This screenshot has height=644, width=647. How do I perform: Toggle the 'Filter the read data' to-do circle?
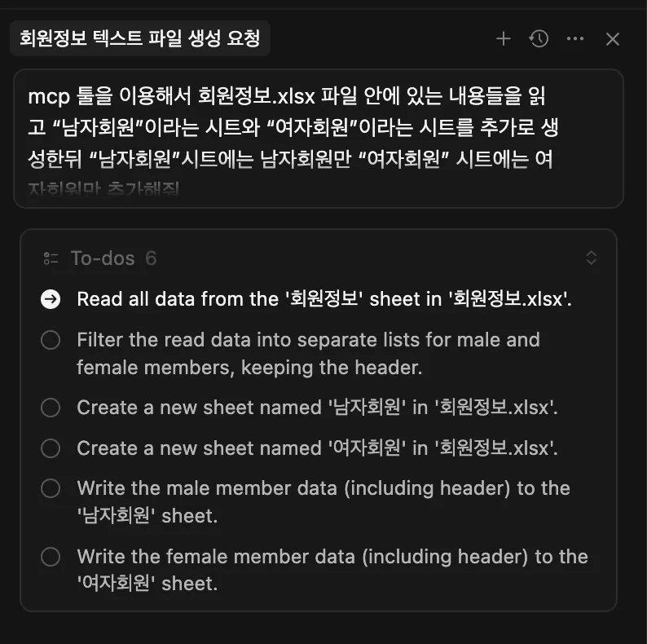[x=51, y=340]
